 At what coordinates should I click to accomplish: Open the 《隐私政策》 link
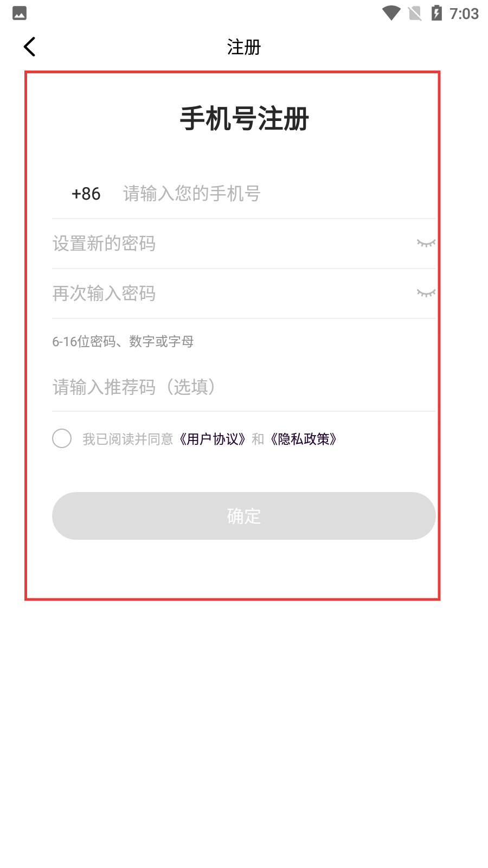pyautogui.click(x=304, y=439)
